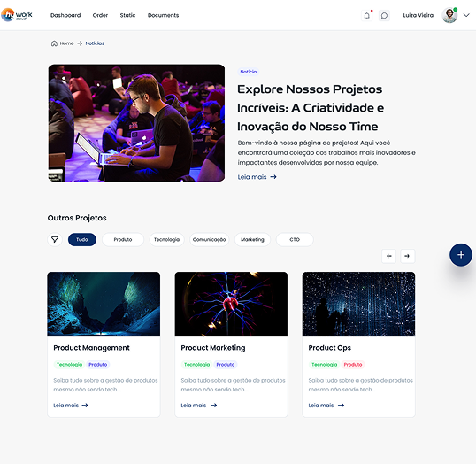Open the Product Management aurora thumbnail

[104, 304]
